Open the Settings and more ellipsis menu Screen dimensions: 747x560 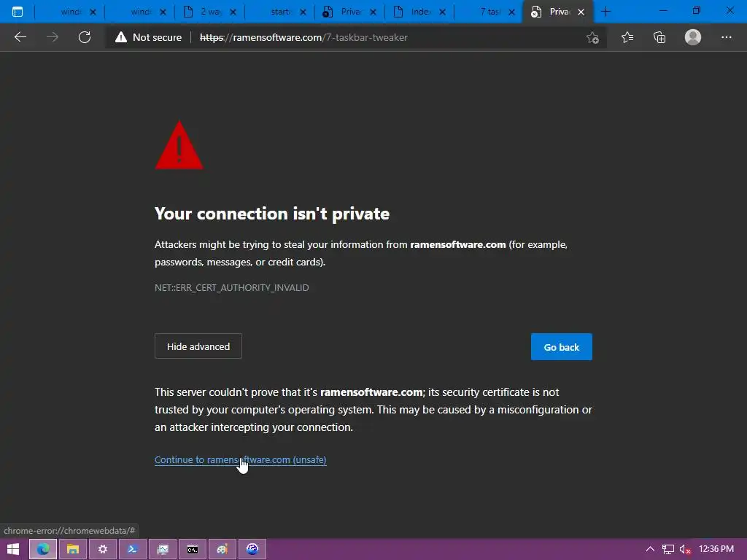tap(726, 37)
